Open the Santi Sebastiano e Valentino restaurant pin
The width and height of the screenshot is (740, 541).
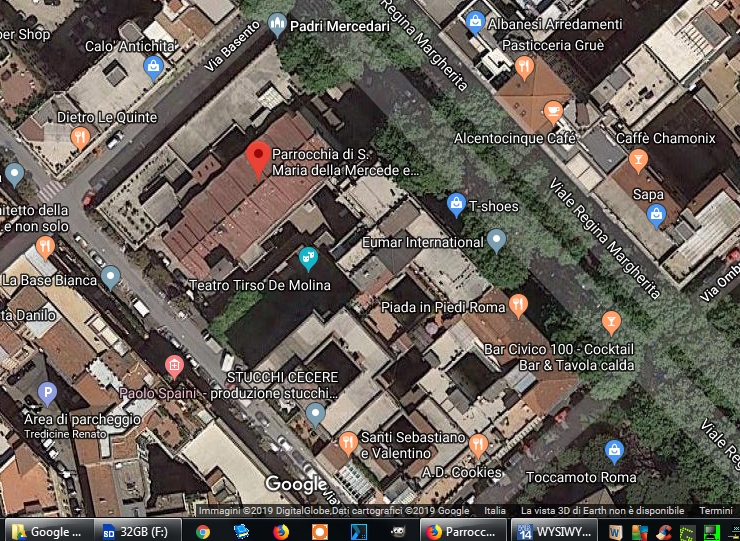pos(348,443)
